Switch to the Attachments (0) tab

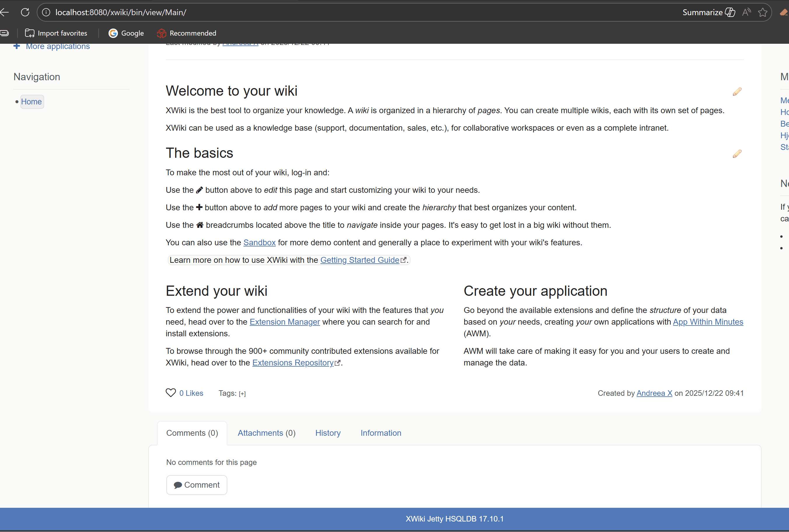[266, 433]
